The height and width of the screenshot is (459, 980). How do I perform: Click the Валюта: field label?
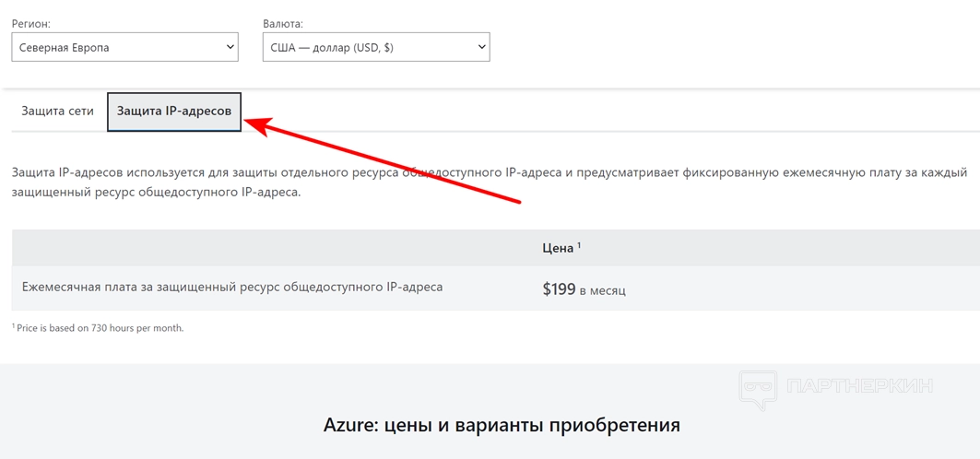[282, 24]
